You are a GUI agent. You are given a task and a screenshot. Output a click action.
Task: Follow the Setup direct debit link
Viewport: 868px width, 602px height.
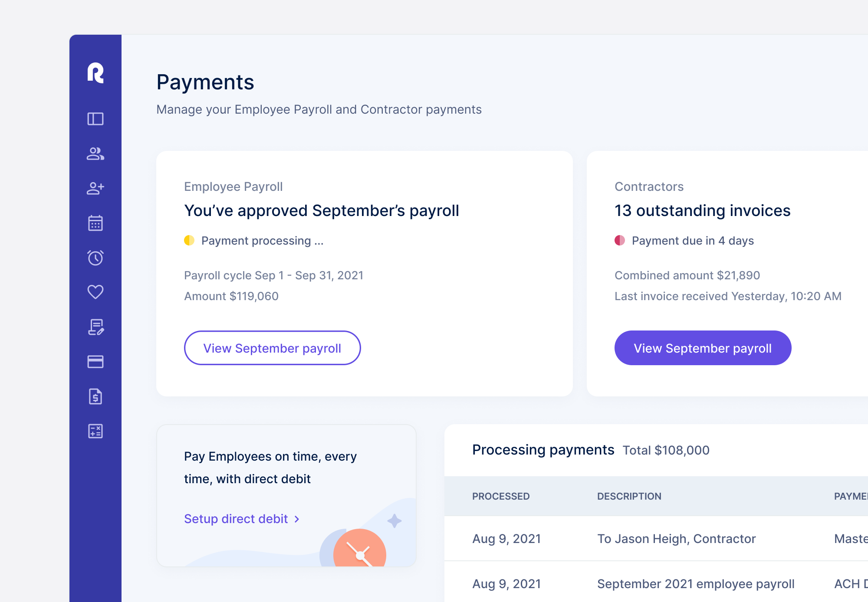(236, 519)
